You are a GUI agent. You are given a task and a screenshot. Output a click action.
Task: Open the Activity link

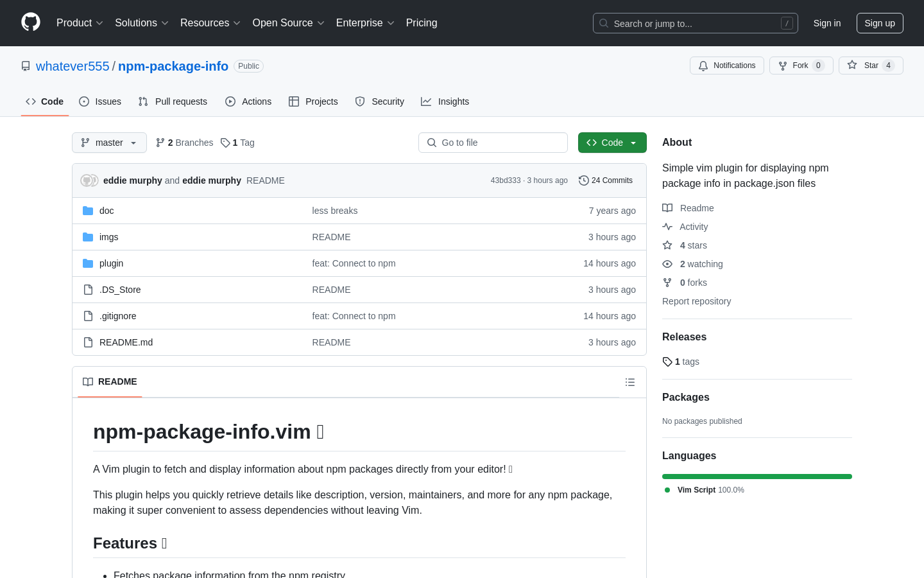(685, 227)
